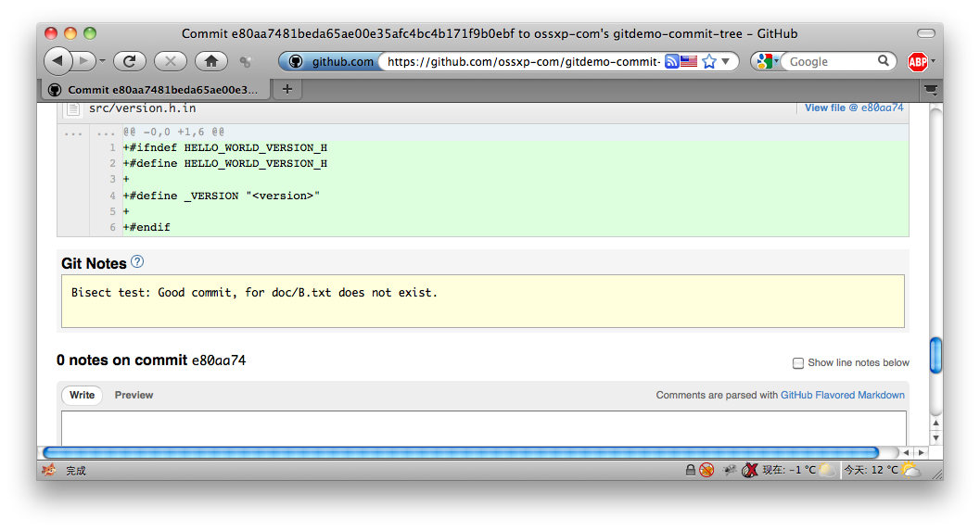Open the Adblock Plus dropdown arrow

pyautogui.click(x=933, y=61)
